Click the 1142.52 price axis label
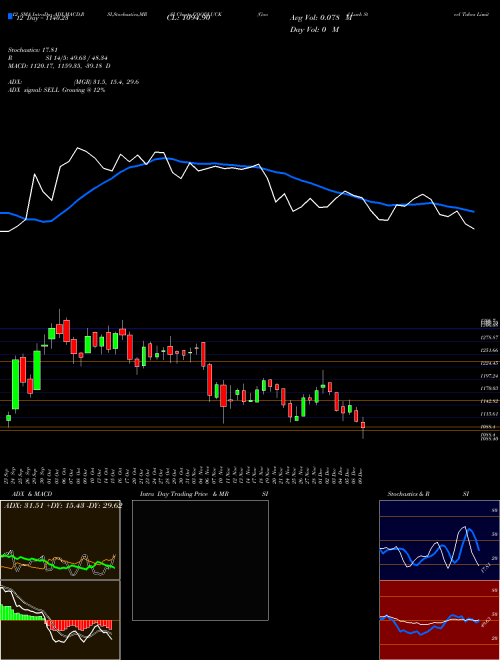The image size is (500, 660). [489, 402]
